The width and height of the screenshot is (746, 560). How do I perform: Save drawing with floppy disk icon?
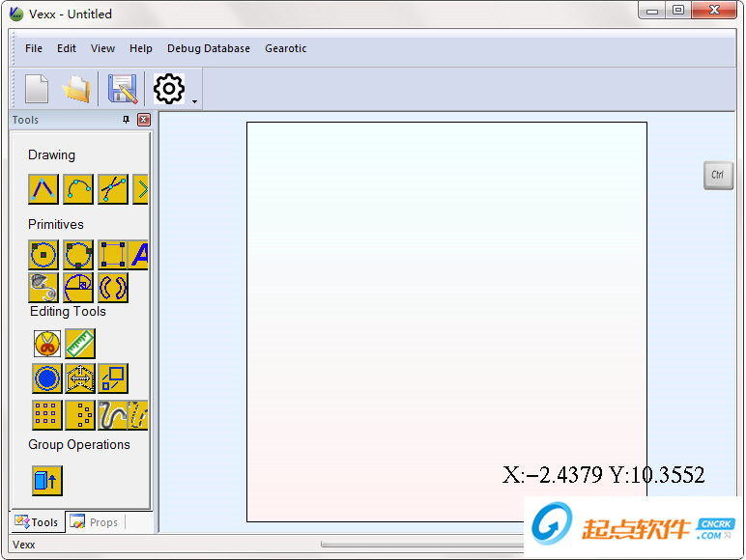tap(123, 89)
